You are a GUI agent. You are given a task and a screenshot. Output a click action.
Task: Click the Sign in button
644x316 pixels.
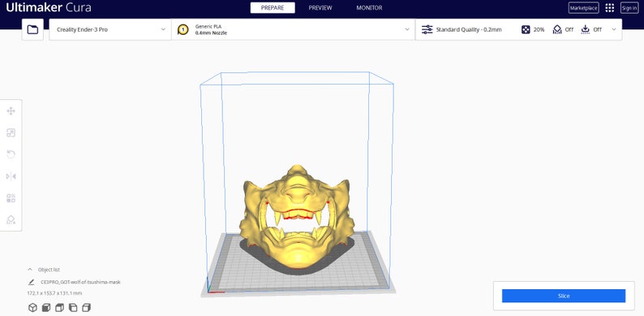pos(629,8)
